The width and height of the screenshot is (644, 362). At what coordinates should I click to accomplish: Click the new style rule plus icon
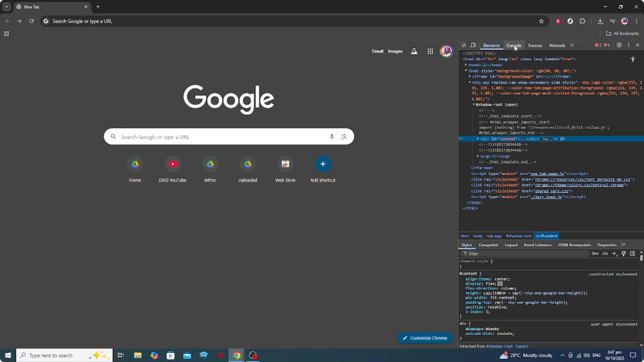(x=614, y=254)
